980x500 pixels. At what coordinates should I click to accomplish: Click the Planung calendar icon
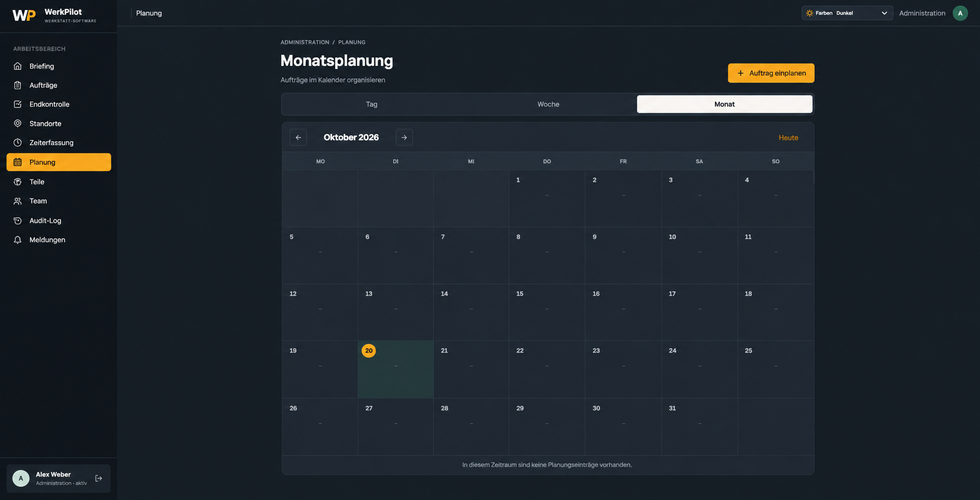18,162
